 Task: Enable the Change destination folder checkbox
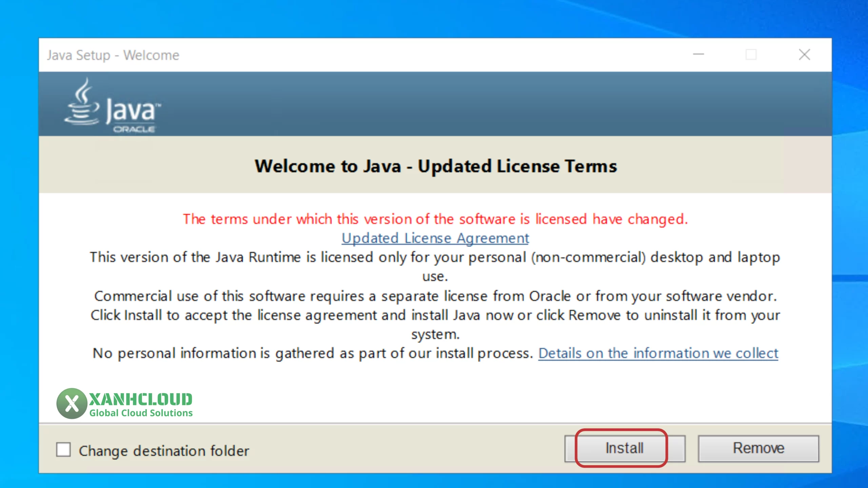click(63, 450)
